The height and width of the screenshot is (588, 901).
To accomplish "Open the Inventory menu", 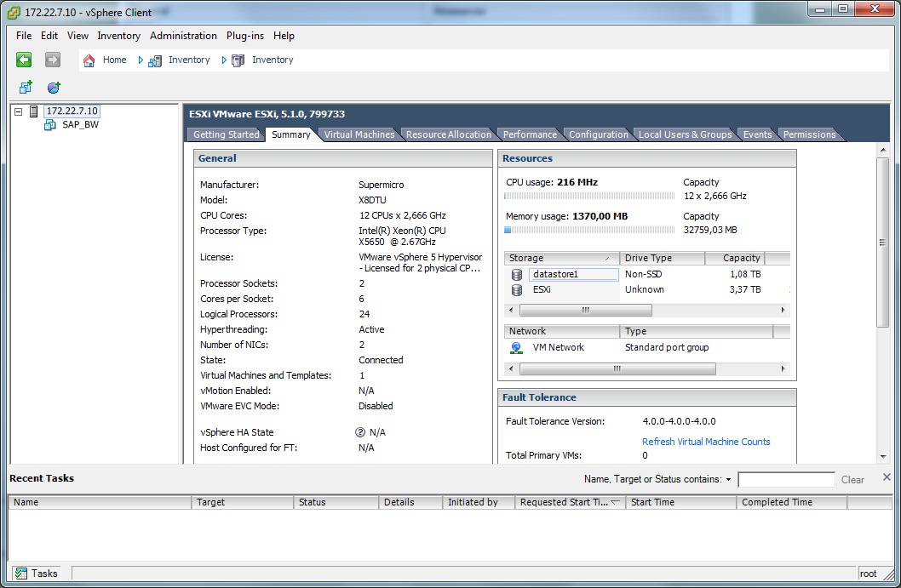I will [119, 36].
